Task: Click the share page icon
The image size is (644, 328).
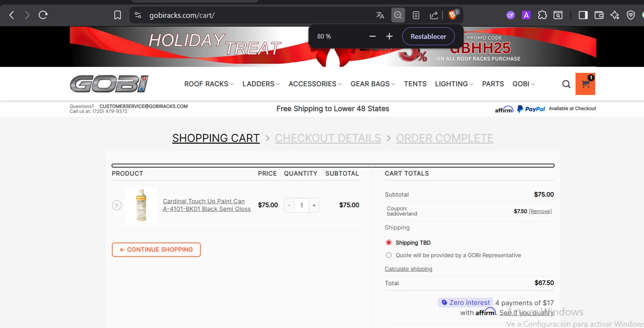Action: click(434, 15)
